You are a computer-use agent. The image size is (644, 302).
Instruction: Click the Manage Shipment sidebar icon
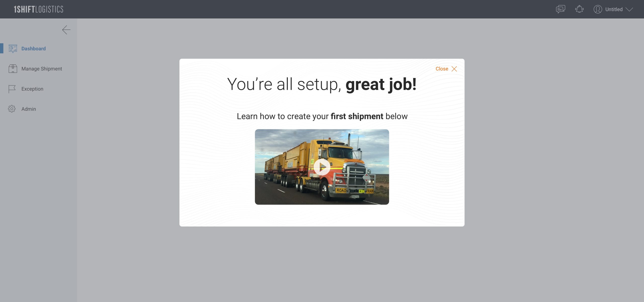(x=12, y=69)
